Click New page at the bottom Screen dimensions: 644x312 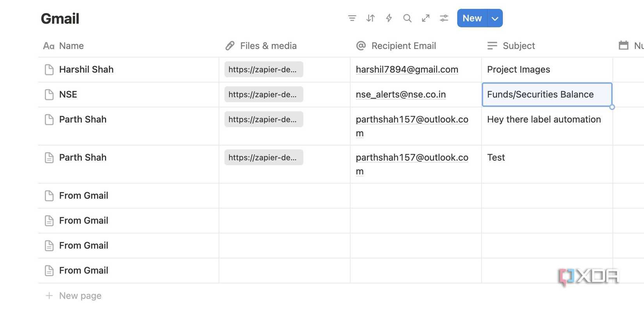point(80,296)
